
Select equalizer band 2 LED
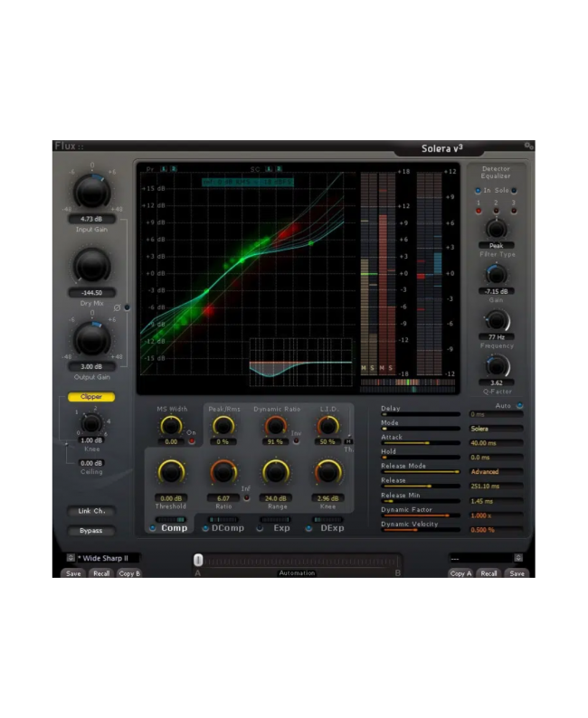click(496, 211)
